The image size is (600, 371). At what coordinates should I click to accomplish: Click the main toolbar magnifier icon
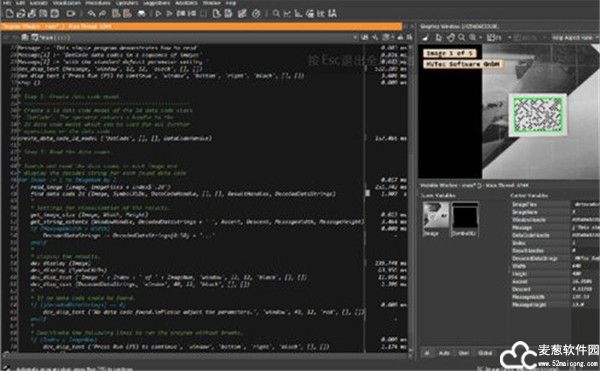(x=276, y=14)
